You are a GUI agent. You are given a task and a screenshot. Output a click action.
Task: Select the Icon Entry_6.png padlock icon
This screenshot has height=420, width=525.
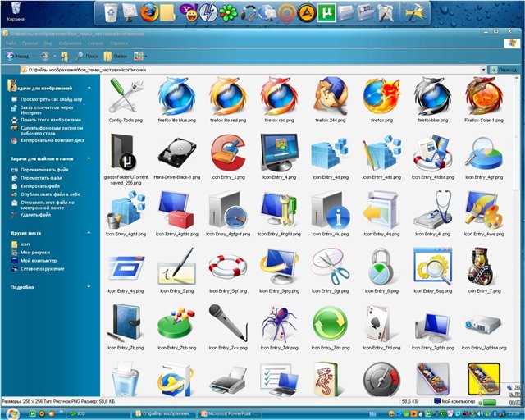click(381, 267)
